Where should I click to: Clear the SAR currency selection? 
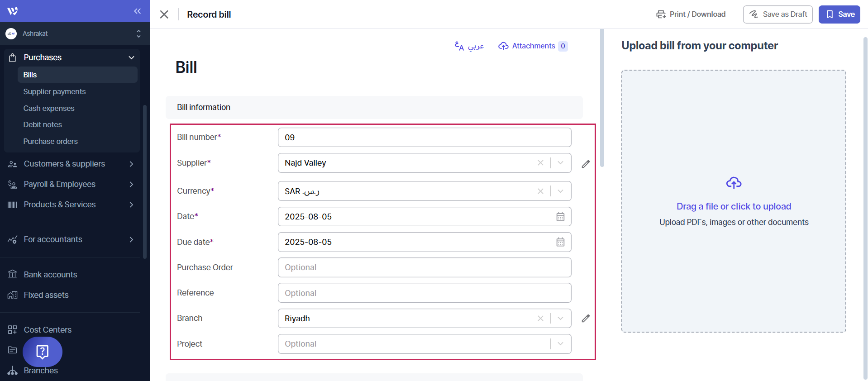pyautogui.click(x=540, y=191)
